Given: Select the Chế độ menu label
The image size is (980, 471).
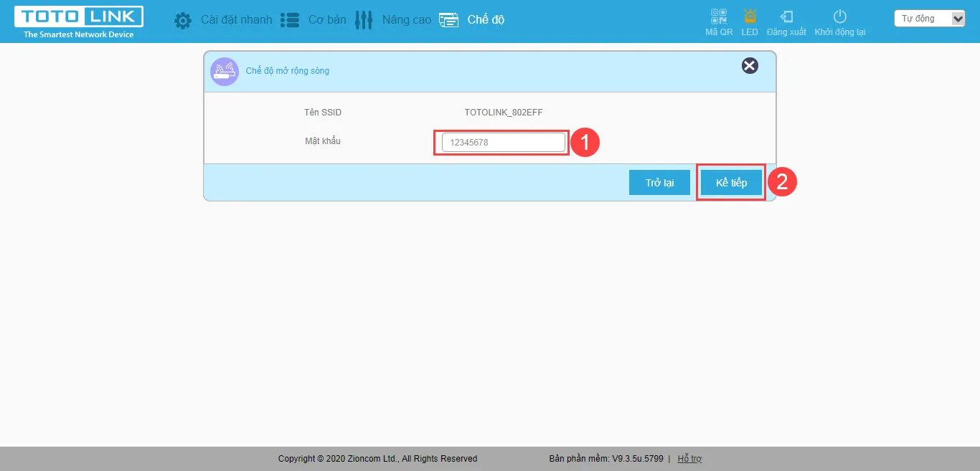Looking at the screenshot, I should (x=486, y=20).
